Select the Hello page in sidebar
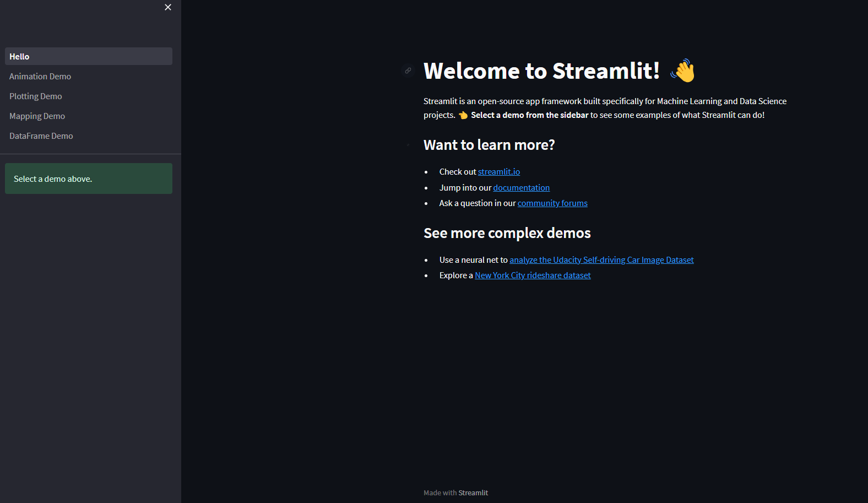Screen dimensions: 868x503 [89, 56]
